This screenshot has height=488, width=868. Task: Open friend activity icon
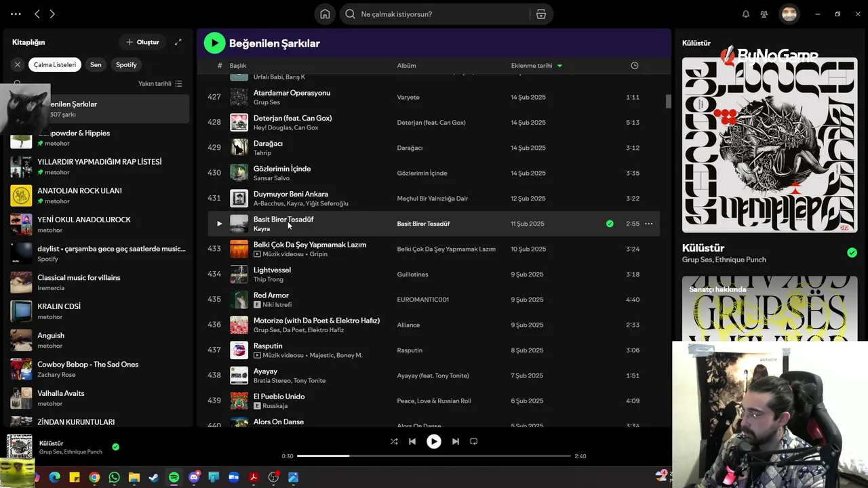(x=764, y=14)
